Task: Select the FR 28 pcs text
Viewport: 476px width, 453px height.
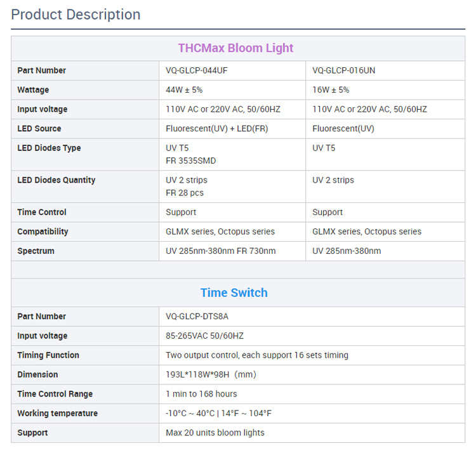Action: pos(185,193)
